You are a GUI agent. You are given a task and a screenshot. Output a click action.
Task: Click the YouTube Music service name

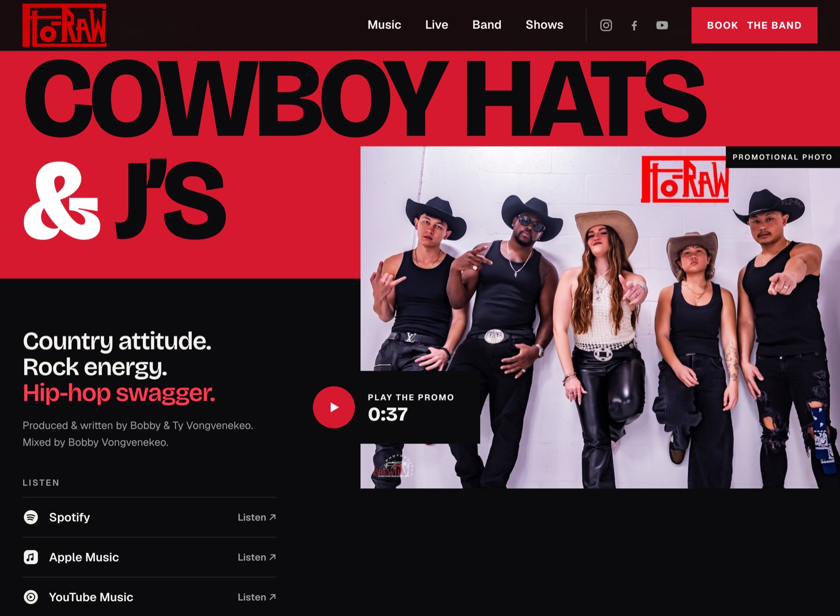(x=91, y=597)
